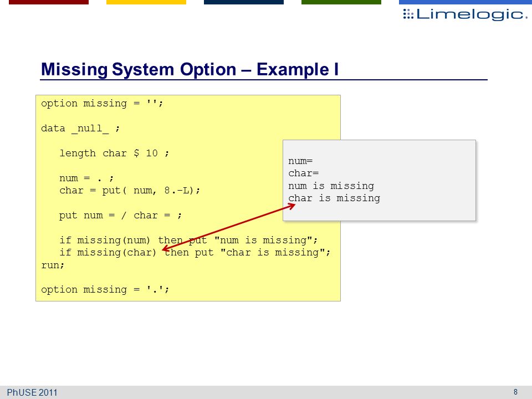Click the 'num=' output line
This screenshot has width=532, height=399.
click(x=300, y=161)
